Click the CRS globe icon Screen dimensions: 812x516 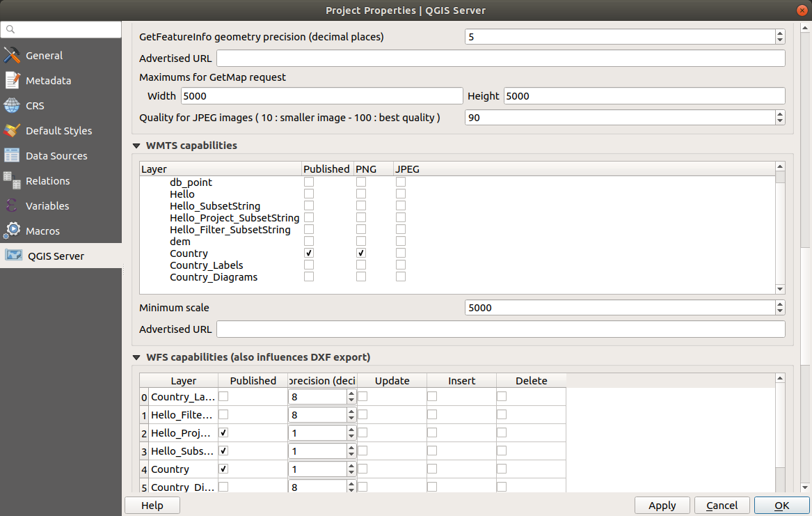click(x=12, y=106)
